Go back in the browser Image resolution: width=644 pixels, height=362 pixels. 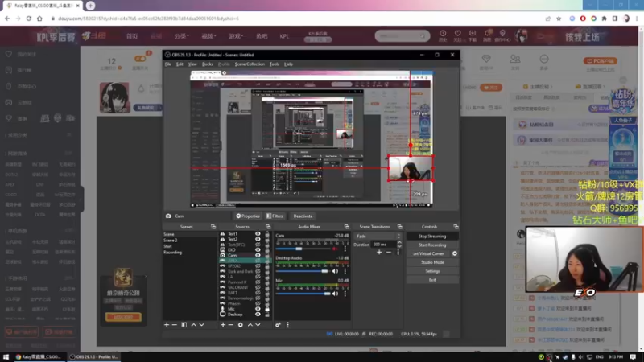click(x=7, y=19)
